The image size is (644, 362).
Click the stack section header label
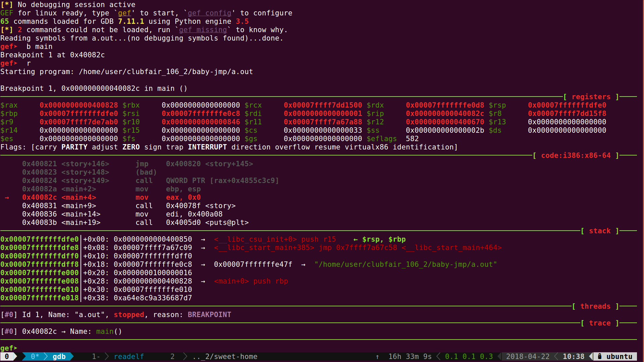point(600,231)
